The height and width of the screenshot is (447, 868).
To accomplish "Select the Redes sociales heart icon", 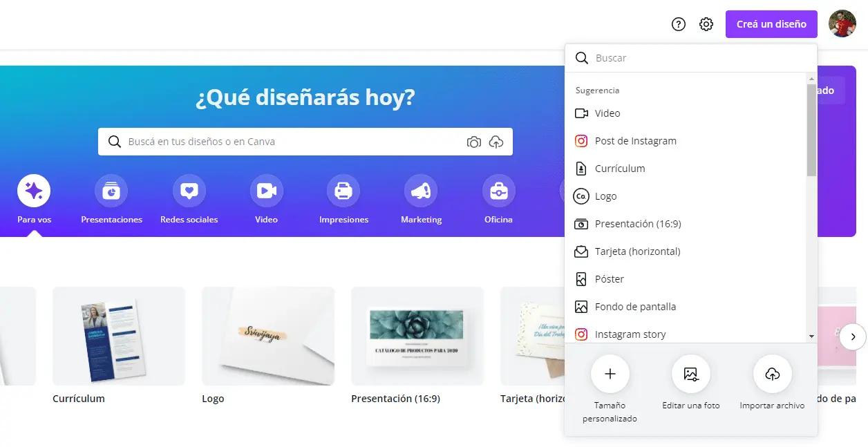I will 189,191.
